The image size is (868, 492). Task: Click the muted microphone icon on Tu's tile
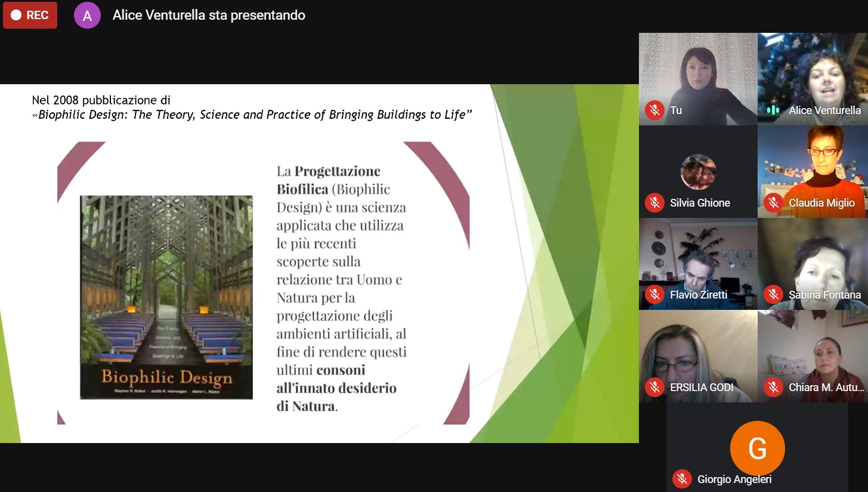tap(654, 110)
